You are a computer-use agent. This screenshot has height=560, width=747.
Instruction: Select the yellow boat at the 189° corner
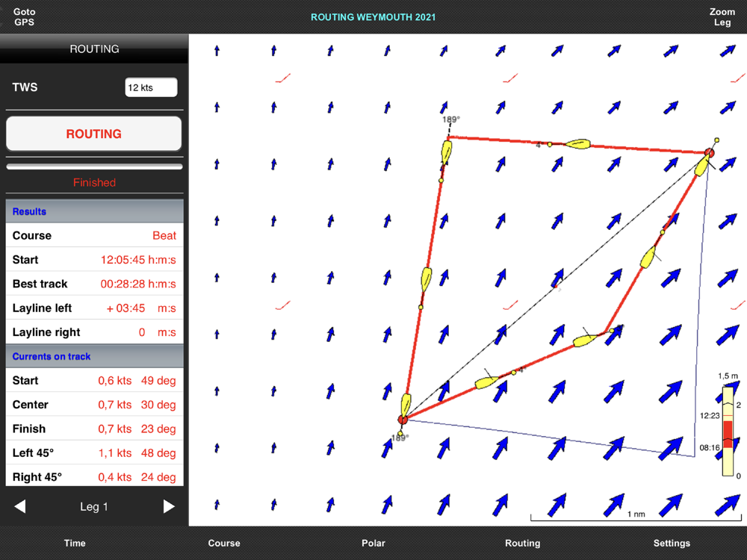tap(447, 152)
